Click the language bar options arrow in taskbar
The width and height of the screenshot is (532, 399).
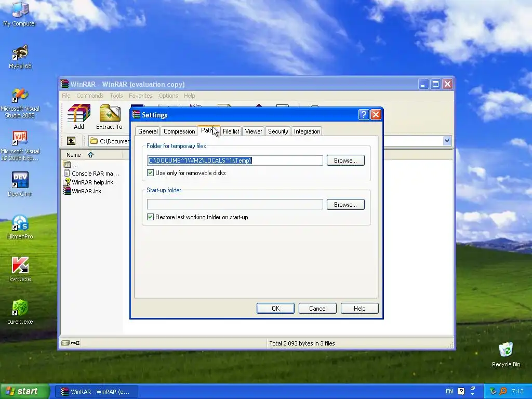[473, 394]
